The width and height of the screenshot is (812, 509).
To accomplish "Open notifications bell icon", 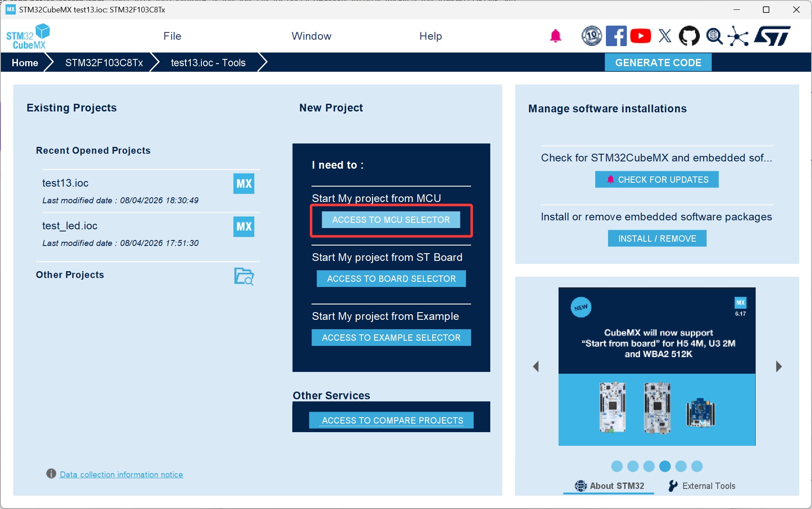I will tap(555, 36).
